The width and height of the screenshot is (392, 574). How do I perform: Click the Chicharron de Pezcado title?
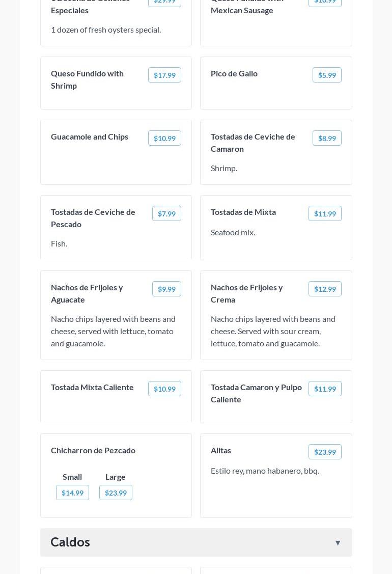click(93, 450)
